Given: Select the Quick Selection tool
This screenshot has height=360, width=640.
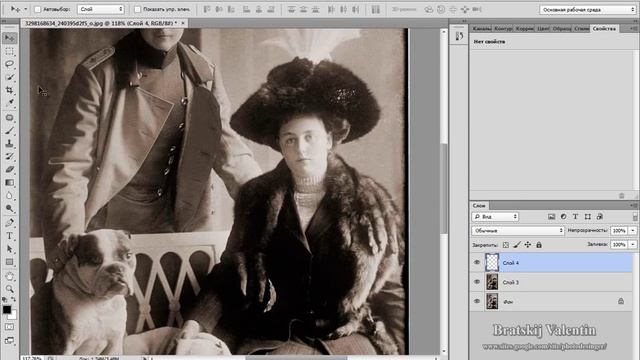Looking at the screenshot, I should coord(9,77).
